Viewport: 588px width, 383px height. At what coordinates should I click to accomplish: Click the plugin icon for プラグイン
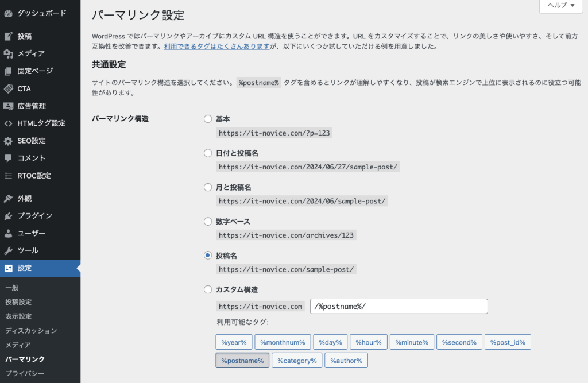point(8,216)
